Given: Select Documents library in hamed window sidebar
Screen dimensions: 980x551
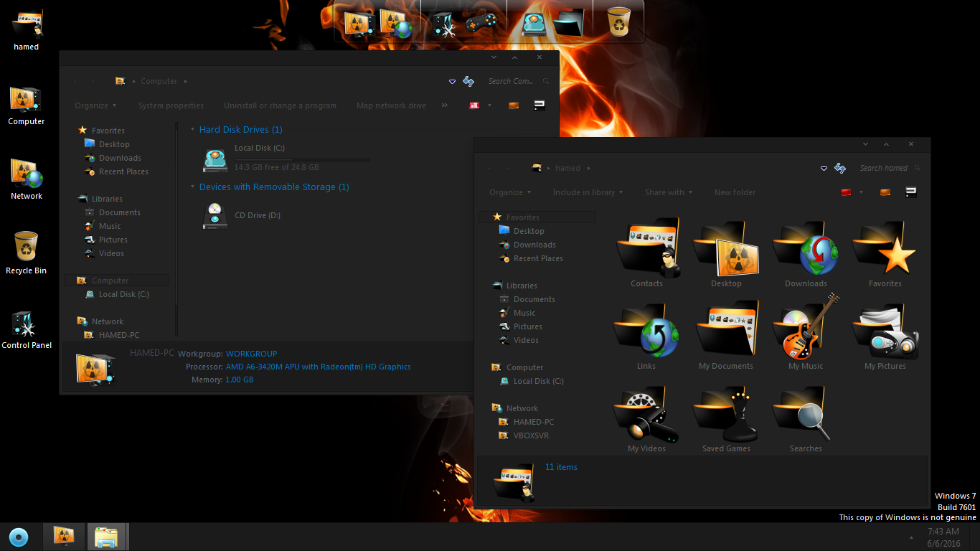Looking at the screenshot, I should click(527, 299).
